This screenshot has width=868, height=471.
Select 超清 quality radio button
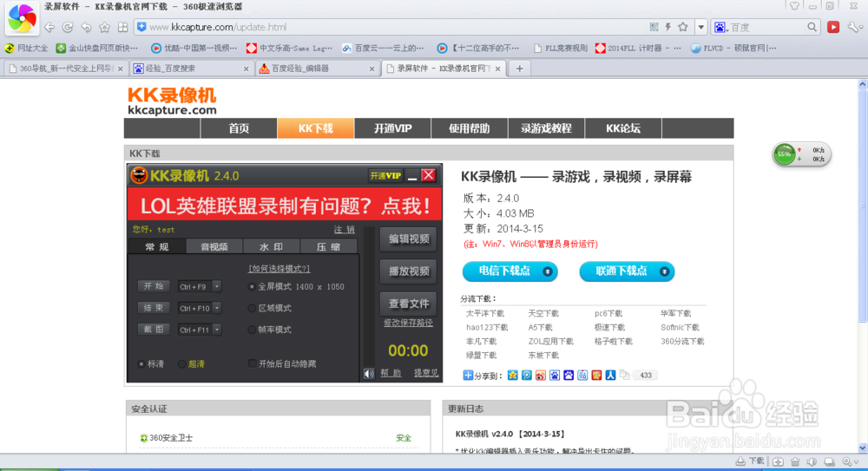tap(181, 364)
